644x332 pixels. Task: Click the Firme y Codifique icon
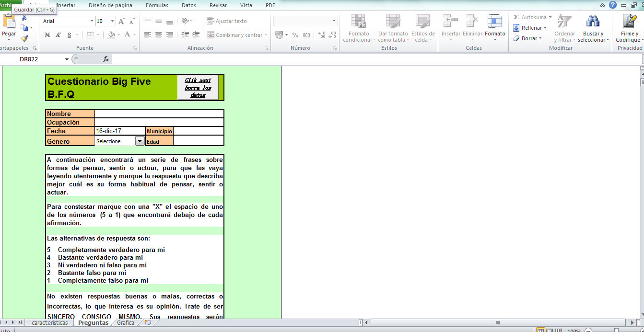[629, 22]
